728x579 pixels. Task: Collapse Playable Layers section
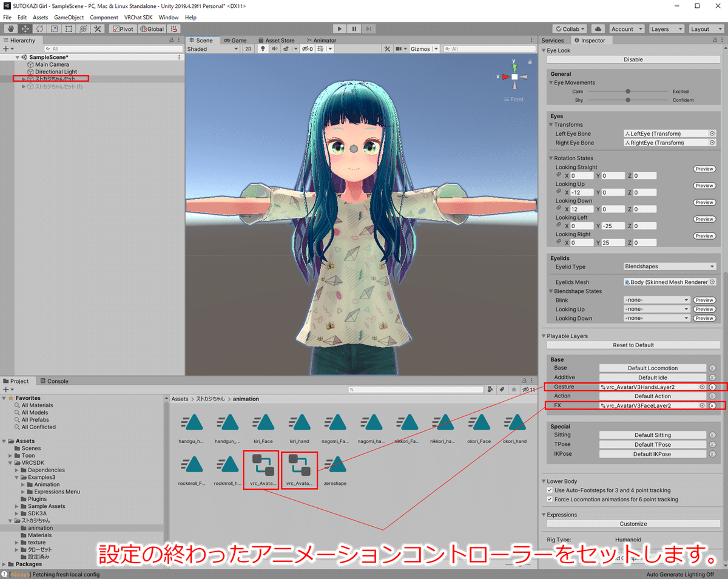click(544, 336)
